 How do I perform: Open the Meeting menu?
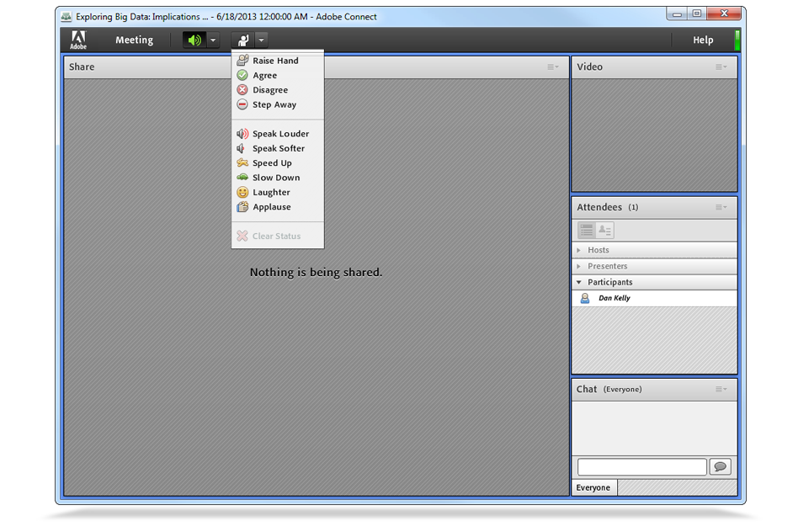click(134, 40)
